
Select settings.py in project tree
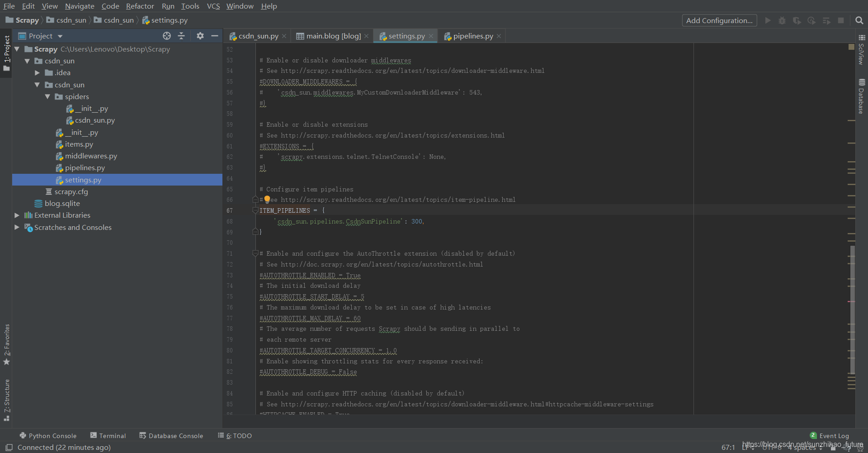coord(83,180)
